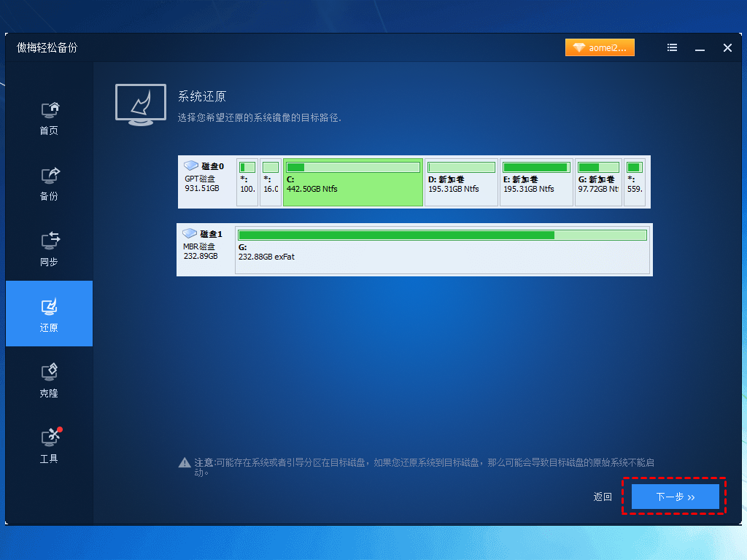This screenshot has height=560, width=747.
Task: Select the D: 195.31GB Ntfs partition
Action: point(461,182)
